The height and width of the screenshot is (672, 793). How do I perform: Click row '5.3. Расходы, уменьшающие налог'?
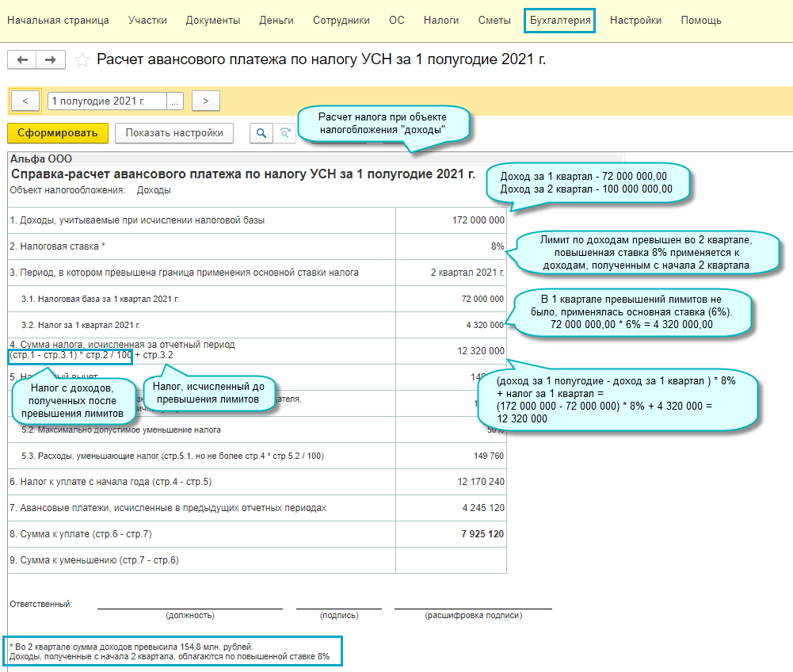pos(202,456)
